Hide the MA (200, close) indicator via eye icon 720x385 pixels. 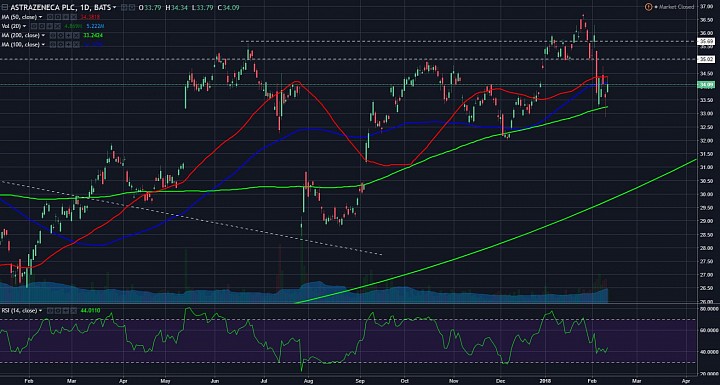(x=52, y=35)
